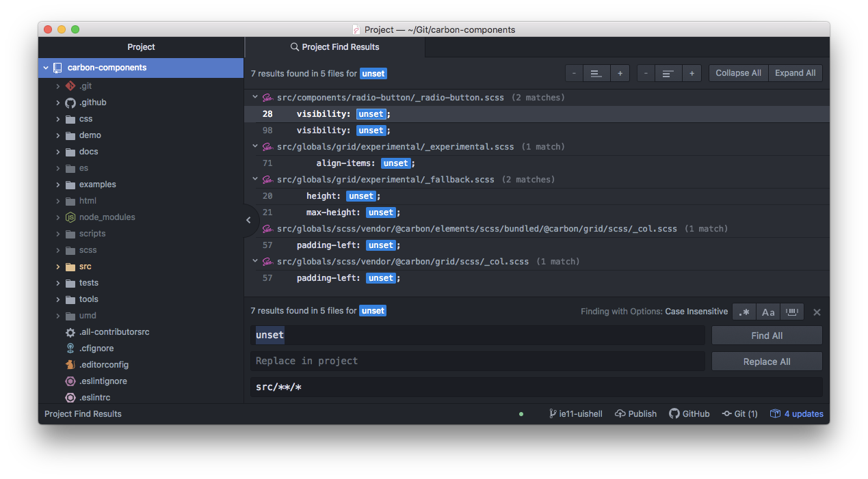Focus the search field containing unset
This screenshot has width=868, height=479.
(477, 336)
